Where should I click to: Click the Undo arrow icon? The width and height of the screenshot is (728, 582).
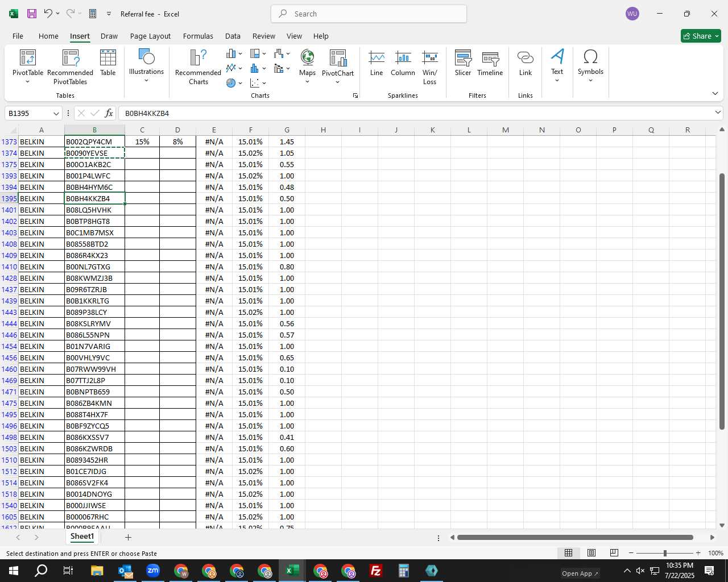(x=48, y=14)
